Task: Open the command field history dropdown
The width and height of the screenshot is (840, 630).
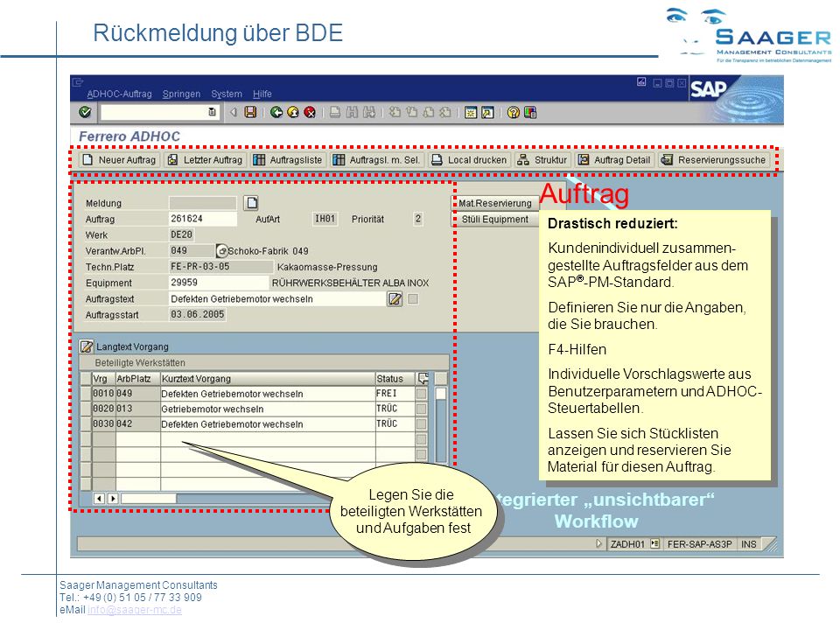Action: (212, 112)
